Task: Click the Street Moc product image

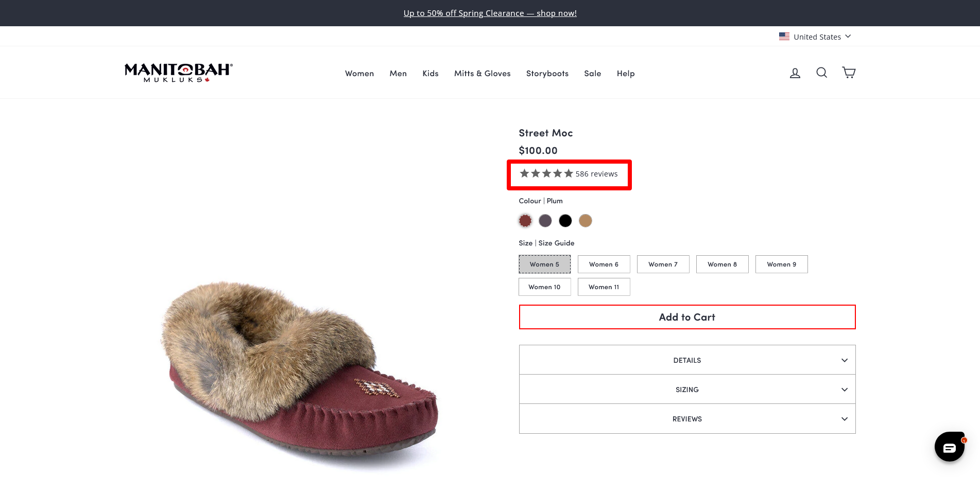Action: tap(299, 370)
